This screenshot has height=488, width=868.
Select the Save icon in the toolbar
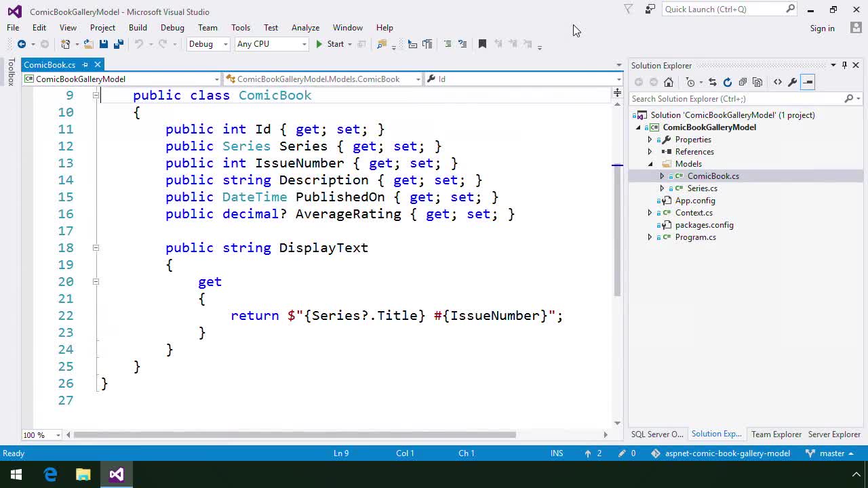pyautogui.click(x=104, y=44)
